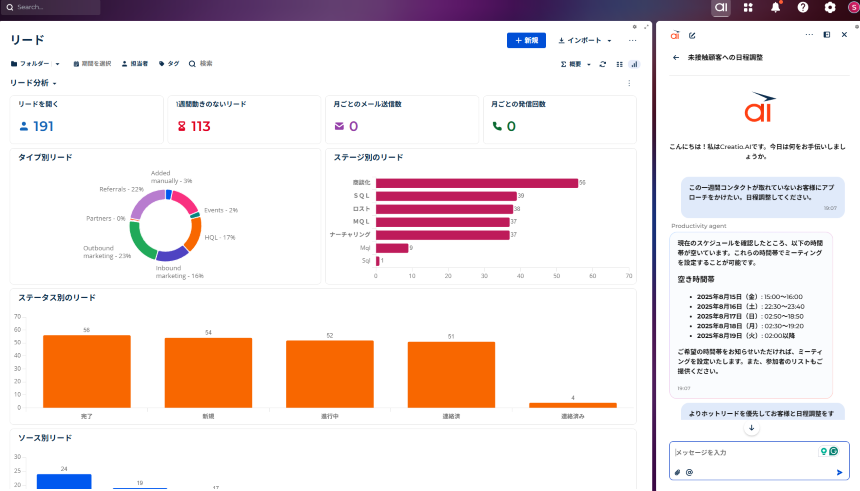Open the notifications bell
This screenshot has width=860, height=491.
point(776,7)
